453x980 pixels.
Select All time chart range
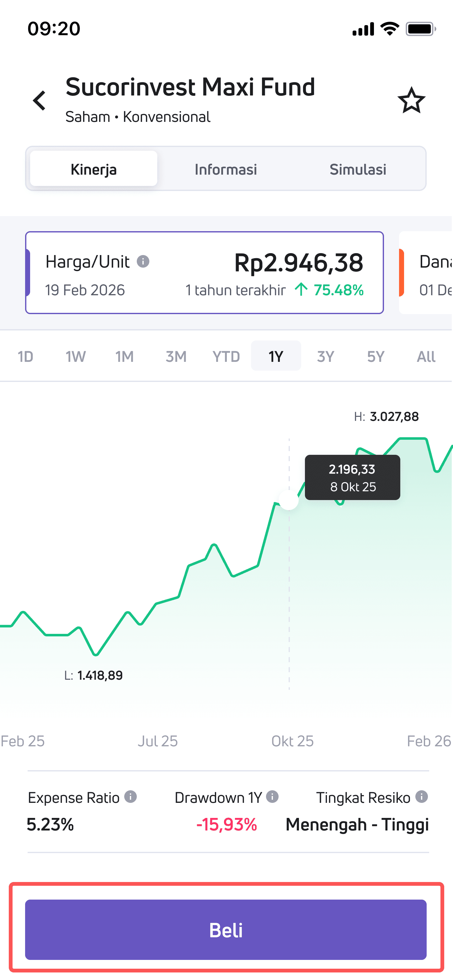coord(426,357)
